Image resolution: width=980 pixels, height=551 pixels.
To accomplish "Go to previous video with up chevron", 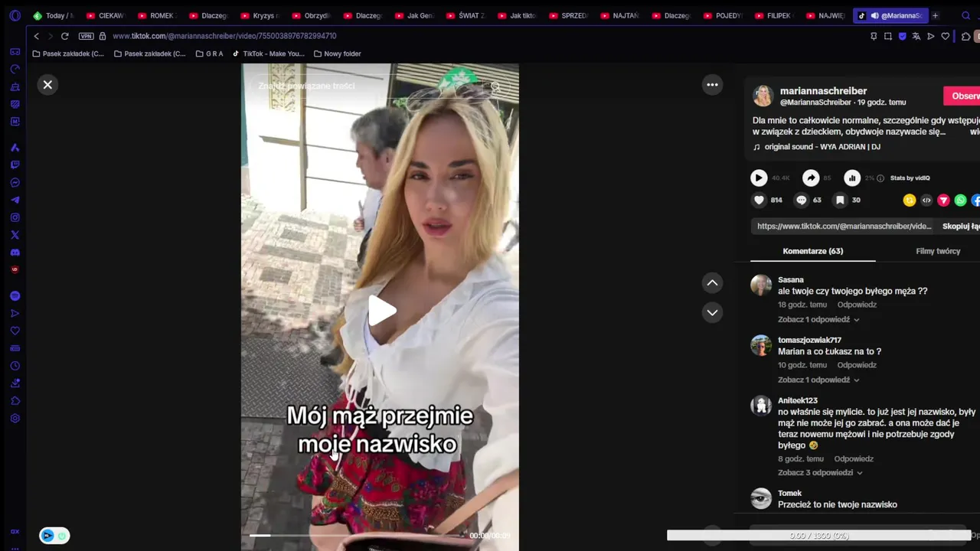I will coord(712,283).
